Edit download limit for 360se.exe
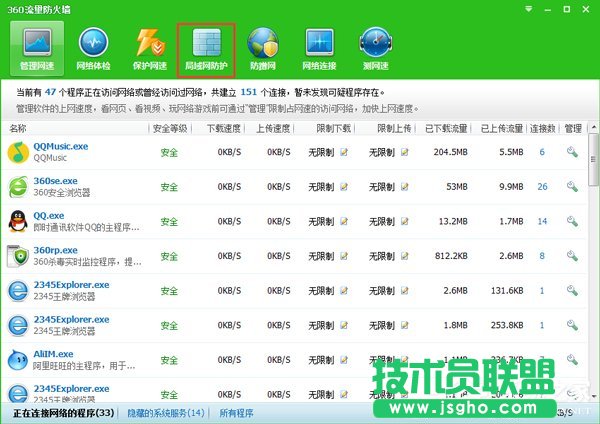 [x=344, y=187]
